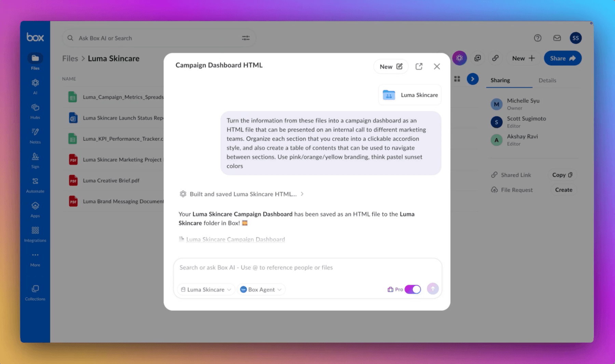The image size is (615, 364).
Task: Open Luma_KPI_Performance_Tracker file
Action: coord(123,139)
